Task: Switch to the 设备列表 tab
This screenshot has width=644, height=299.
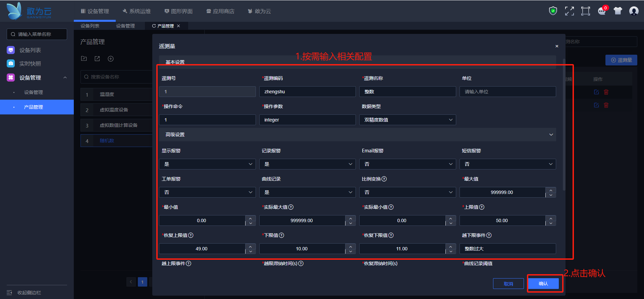Action: (90, 26)
